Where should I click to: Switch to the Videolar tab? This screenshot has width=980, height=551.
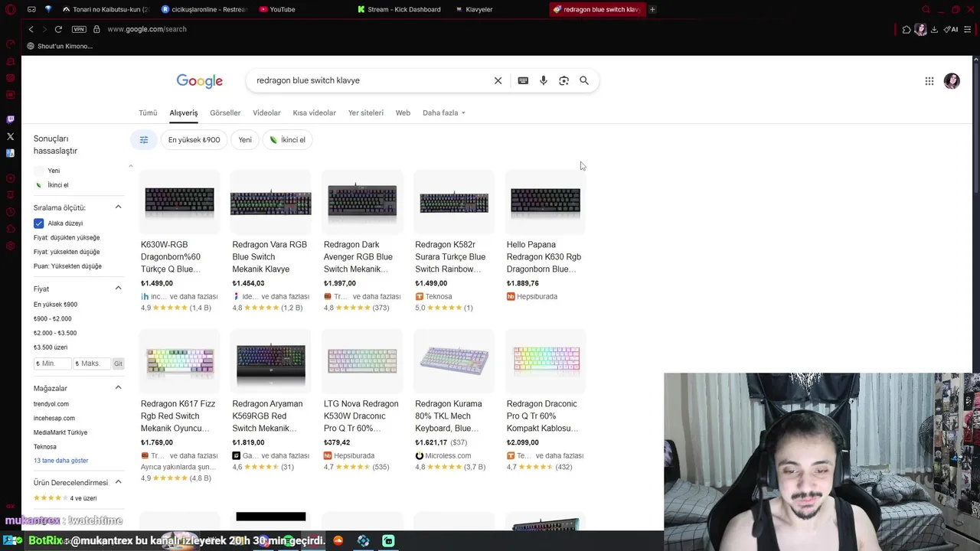click(x=266, y=112)
